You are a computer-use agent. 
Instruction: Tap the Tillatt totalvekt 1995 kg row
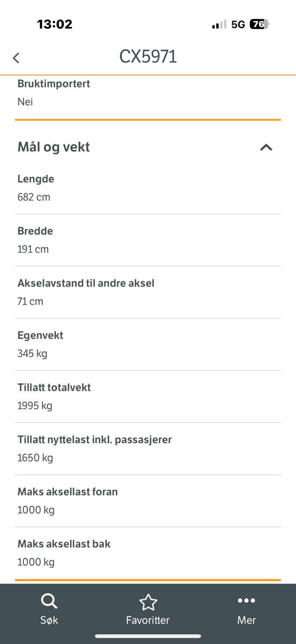[x=148, y=396]
